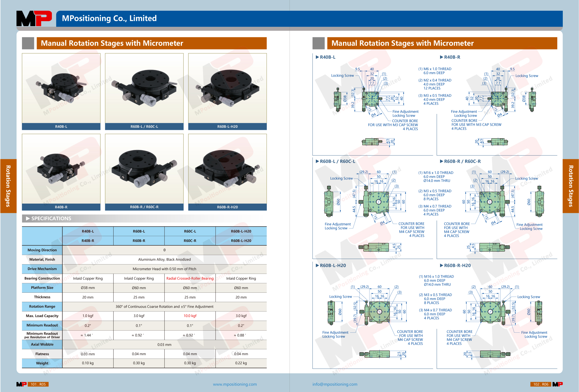Click the 102 . R06 page number badge
The width and height of the screenshot is (579, 392).
pos(541,384)
